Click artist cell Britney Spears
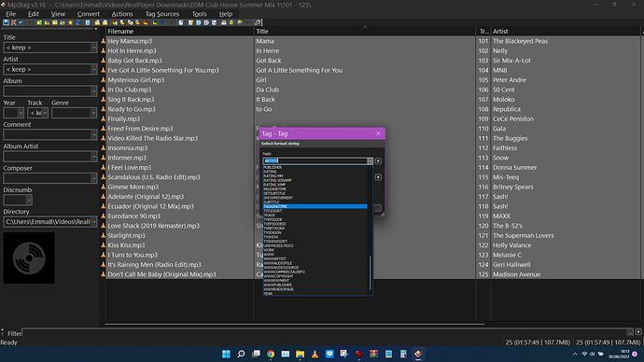644x362 pixels. point(513,187)
